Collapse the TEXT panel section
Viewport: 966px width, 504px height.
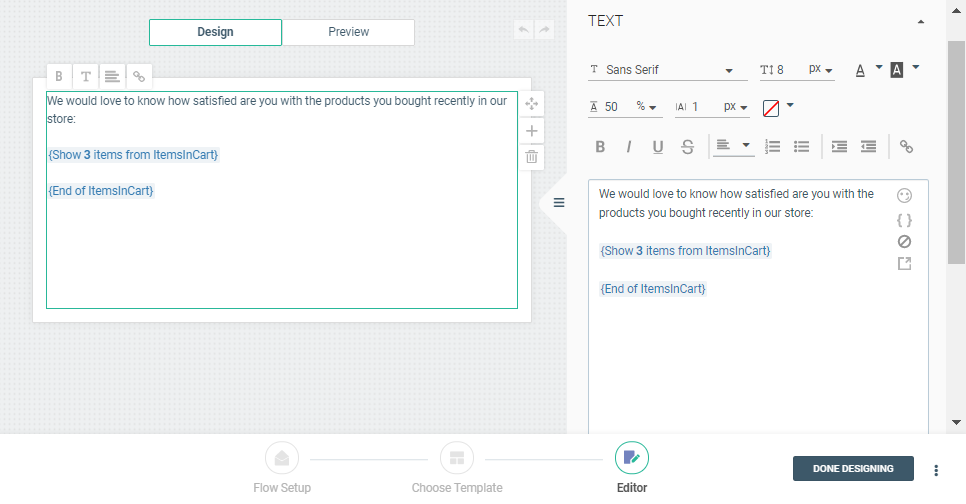920,21
